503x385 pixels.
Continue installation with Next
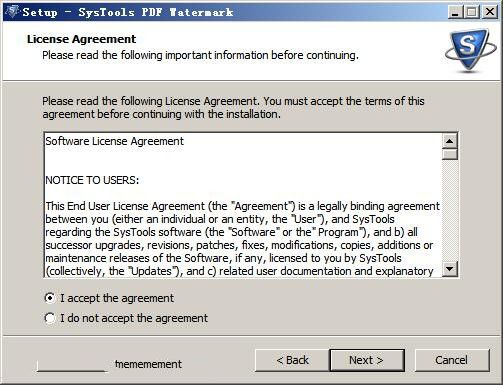[x=367, y=360]
